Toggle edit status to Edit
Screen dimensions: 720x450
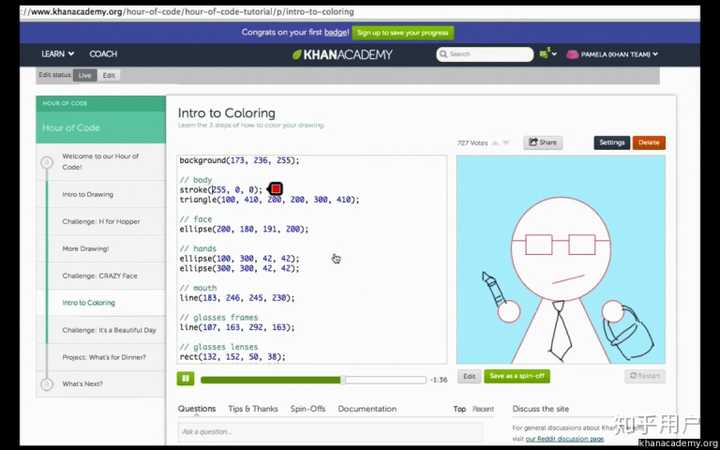point(109,76)
